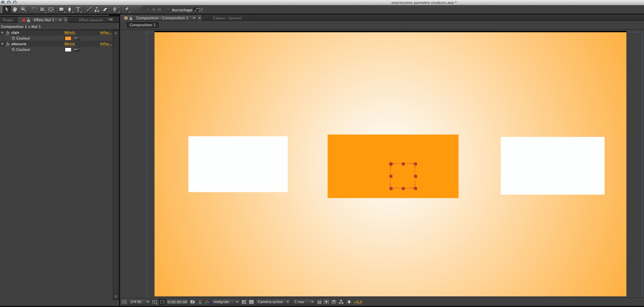This screenshot has width=644, height=307.
Task: Click Réinit. for the clair effect
Action: (x=70, y=33)
